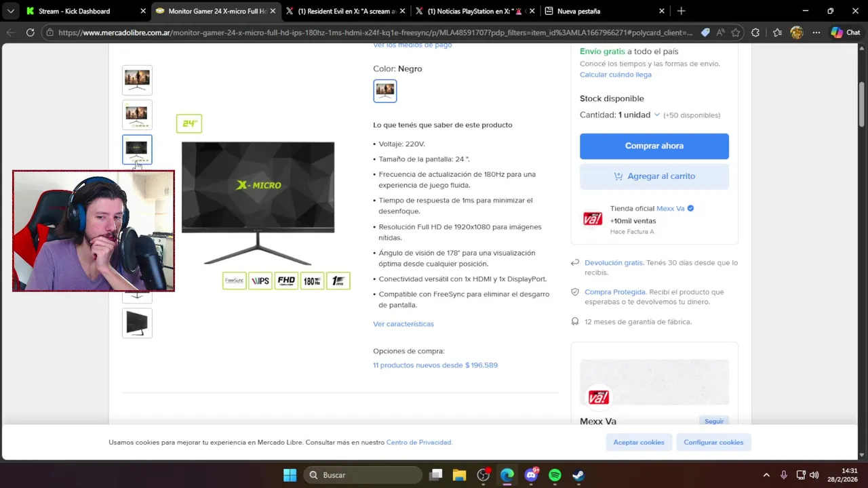Image resolution: width=868 pixels, height=488 pixels.
Task: Open Discord from the taskbar
Action: [x=531, y=475]
